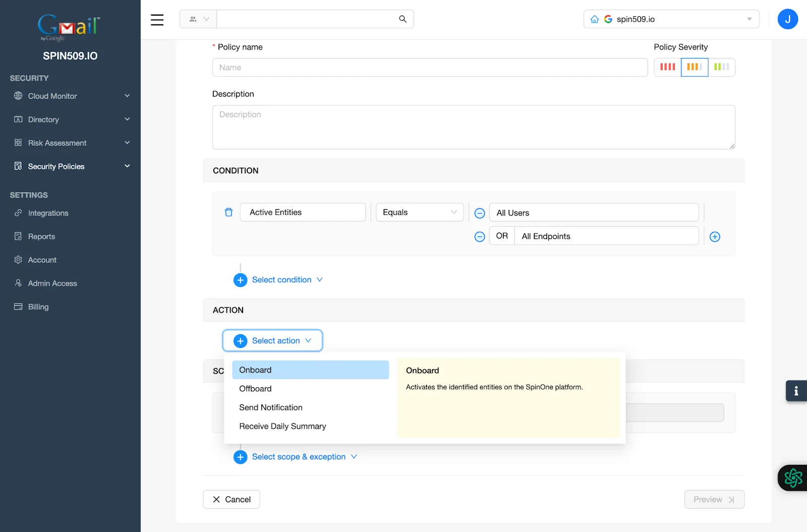Select Send Notification action
This screenshot has height=532, width=807.
point(271,407)
